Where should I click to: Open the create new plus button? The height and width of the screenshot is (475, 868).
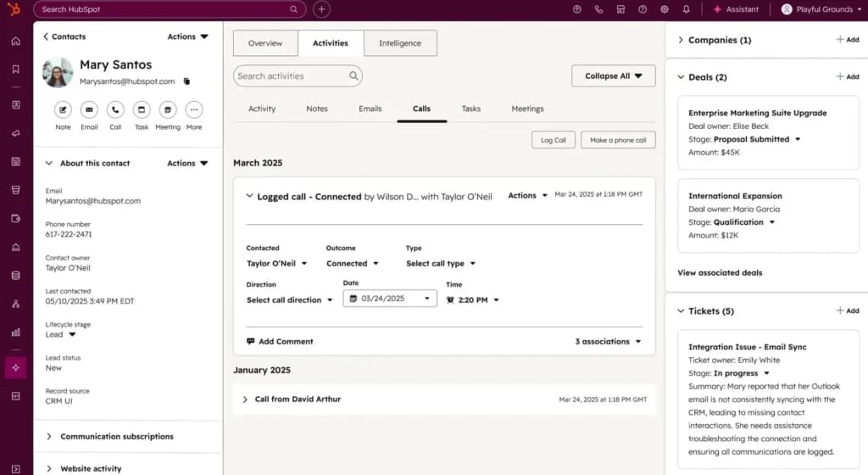pyautogui.click(x=321, y=8)
